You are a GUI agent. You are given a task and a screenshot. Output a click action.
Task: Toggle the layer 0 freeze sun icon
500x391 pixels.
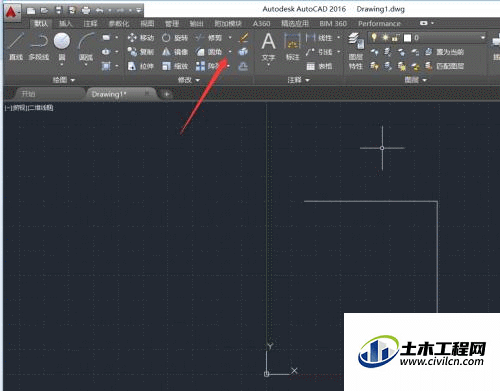(385, 38)
